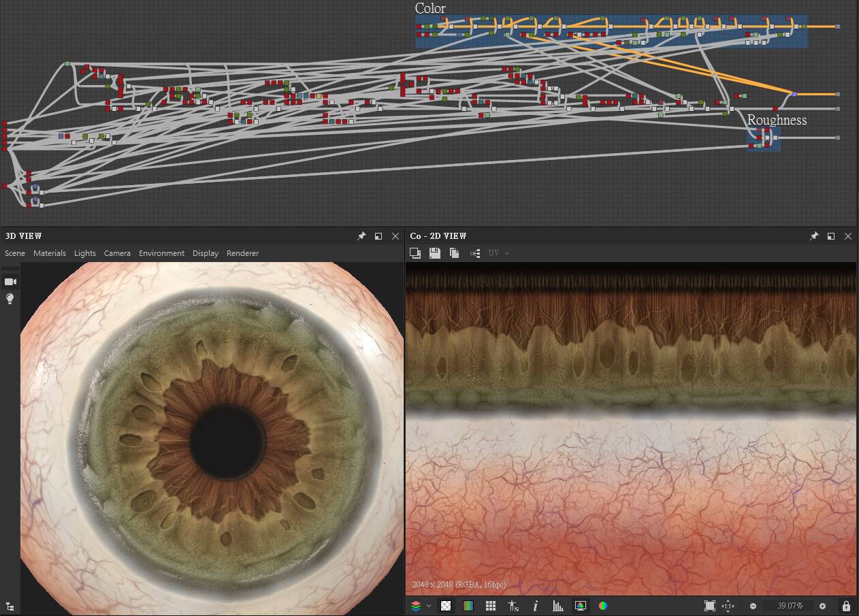This screenshot has width=859, height=616.
Task: Click the 2048 x 2048 resolution info text
Action: pos(459,585)
